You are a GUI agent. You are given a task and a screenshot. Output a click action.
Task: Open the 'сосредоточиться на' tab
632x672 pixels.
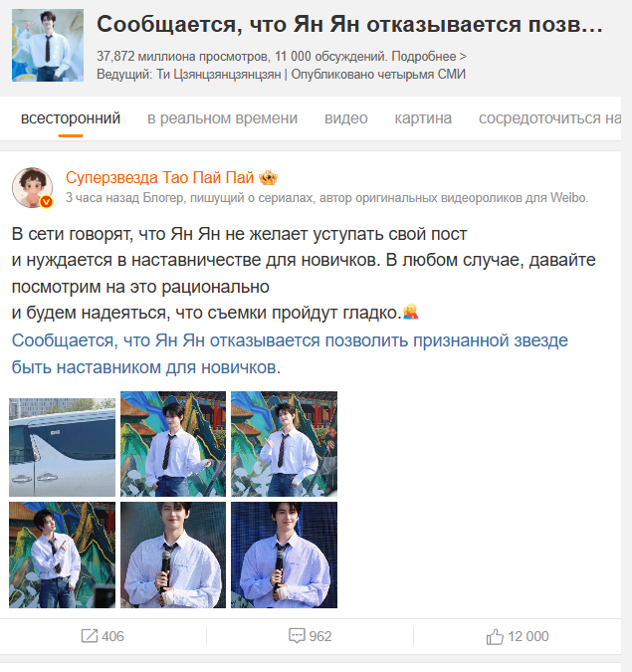point(549,118)
